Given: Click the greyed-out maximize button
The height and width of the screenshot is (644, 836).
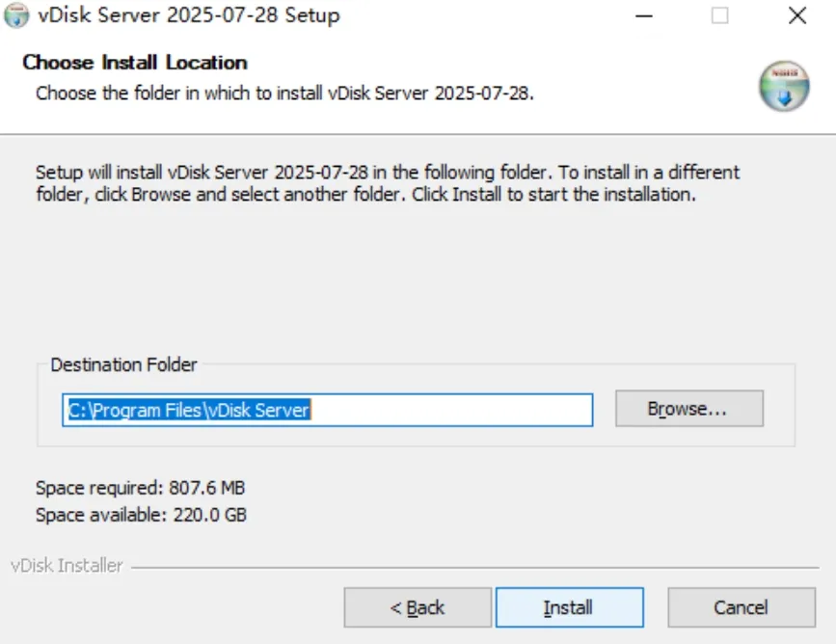Looking at the screenshot, I should point(719,15).
